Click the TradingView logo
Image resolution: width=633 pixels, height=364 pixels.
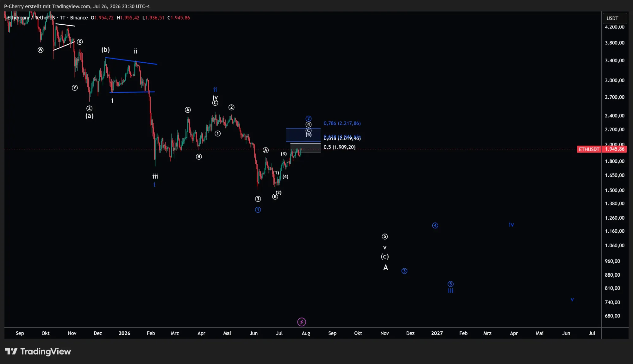pos(38,351)
